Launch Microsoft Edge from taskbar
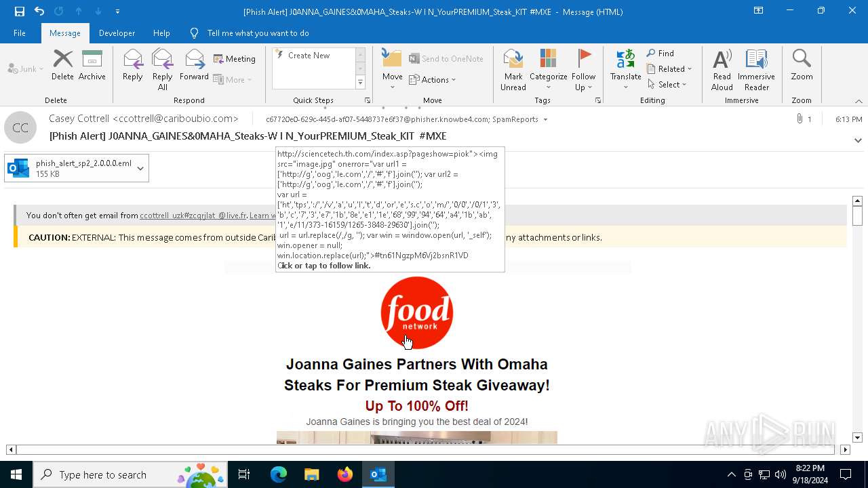Screen dimensions: 868x488 tap(279, 474)
